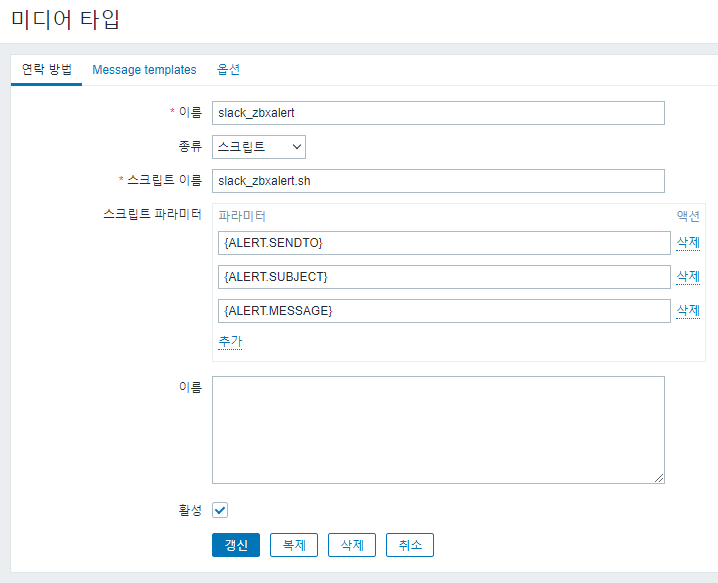Click the 취소 cancel button

(x=410, y=545)
